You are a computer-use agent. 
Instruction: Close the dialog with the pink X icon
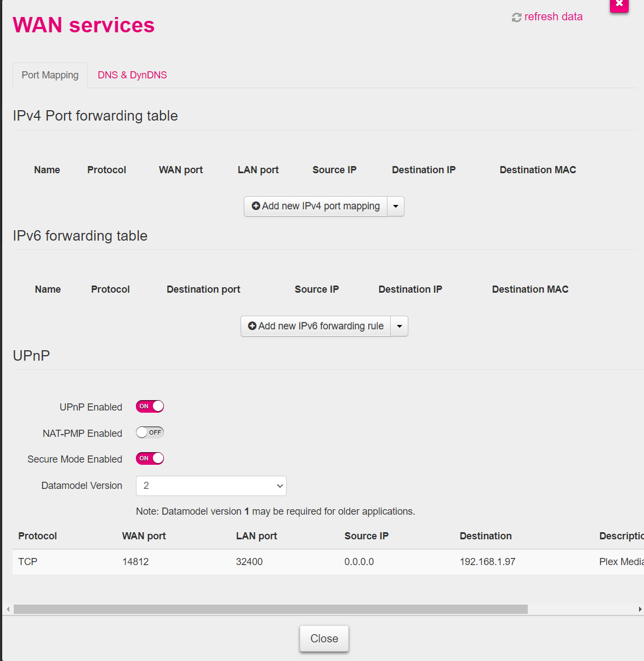(619, 4)
